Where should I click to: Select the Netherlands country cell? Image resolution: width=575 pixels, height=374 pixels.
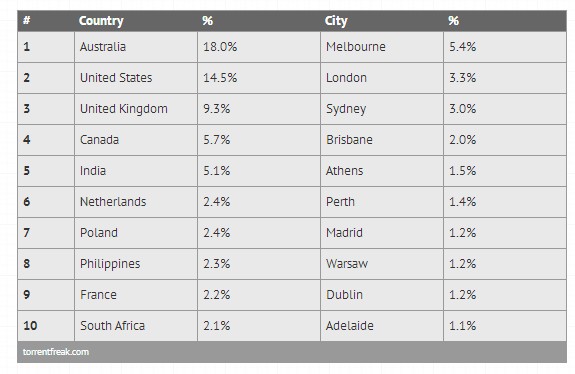point(136,202)
